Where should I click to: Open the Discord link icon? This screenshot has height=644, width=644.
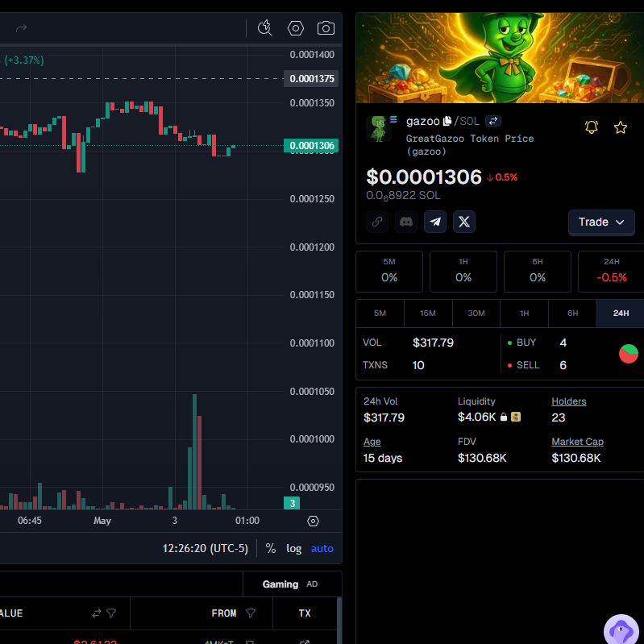coord(406,222)
